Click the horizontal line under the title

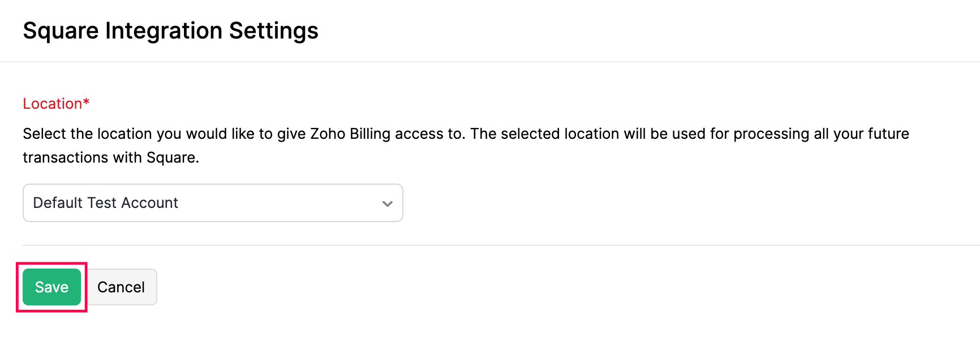[x=490, y=62]
